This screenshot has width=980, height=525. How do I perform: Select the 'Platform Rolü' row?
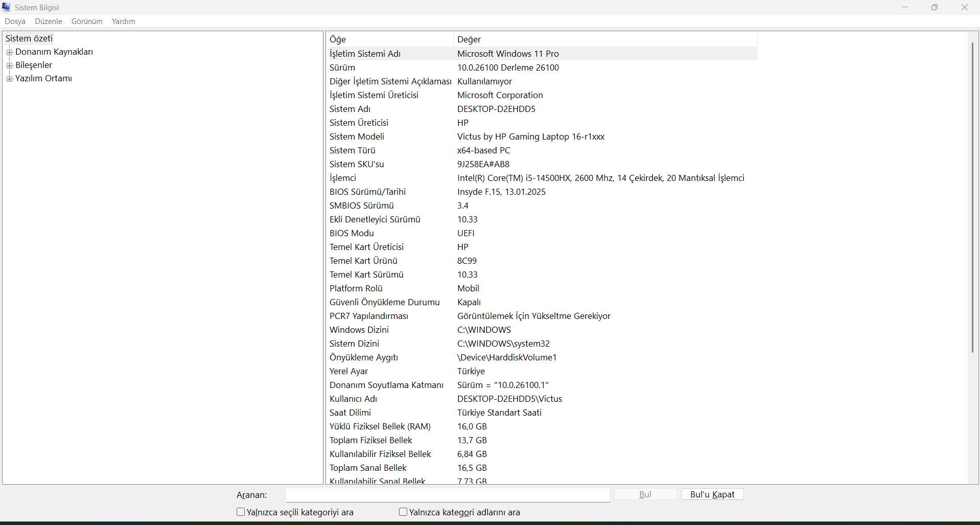pos(542,288)
